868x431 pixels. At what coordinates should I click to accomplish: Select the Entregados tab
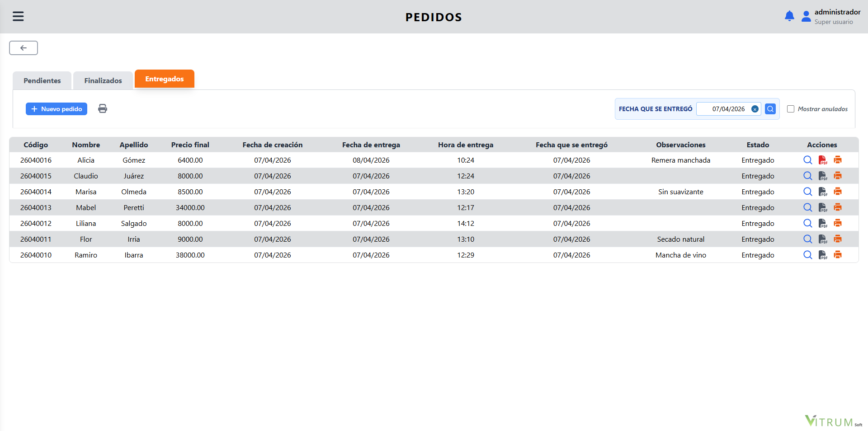pos(164,79)
